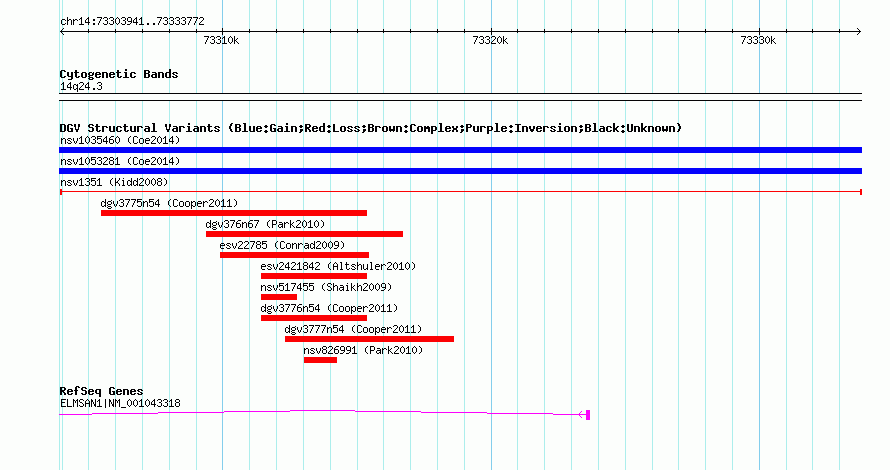Select the short red nsv826991 bar

(x=320, y=360)
